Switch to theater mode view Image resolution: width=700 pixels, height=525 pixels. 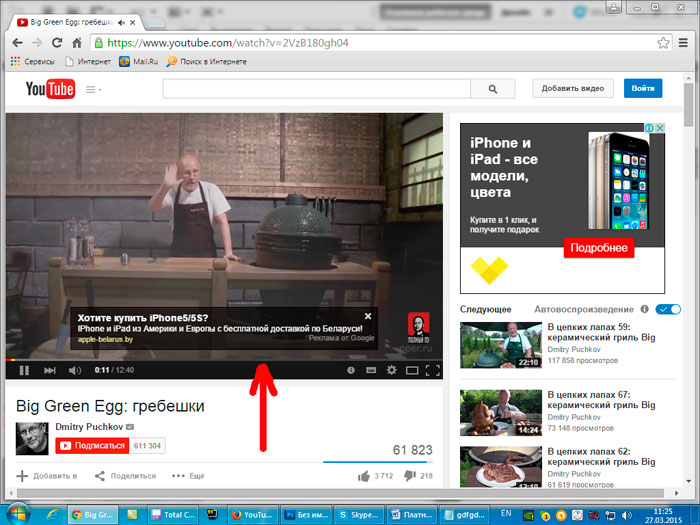click(x=412, y=370)
